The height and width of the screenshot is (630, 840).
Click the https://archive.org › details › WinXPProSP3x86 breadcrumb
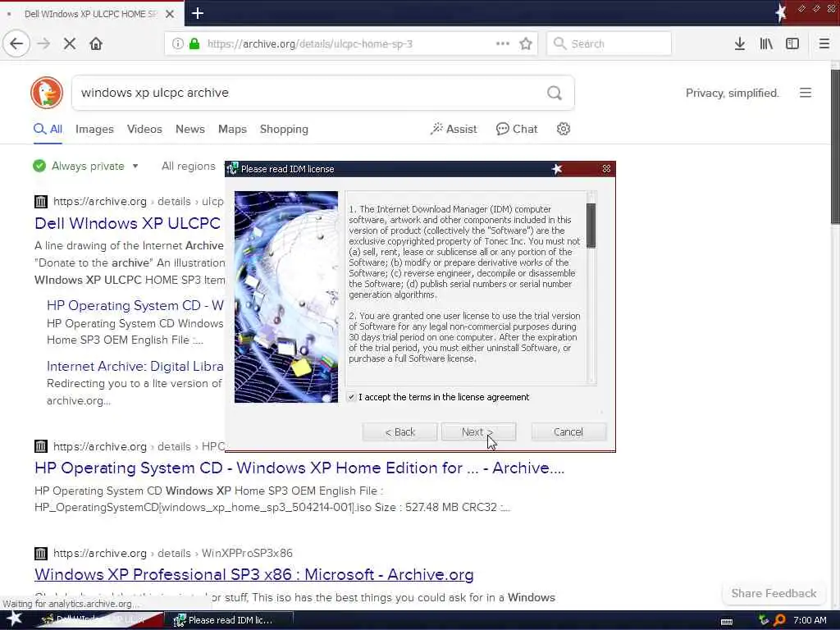coord(172,553)
